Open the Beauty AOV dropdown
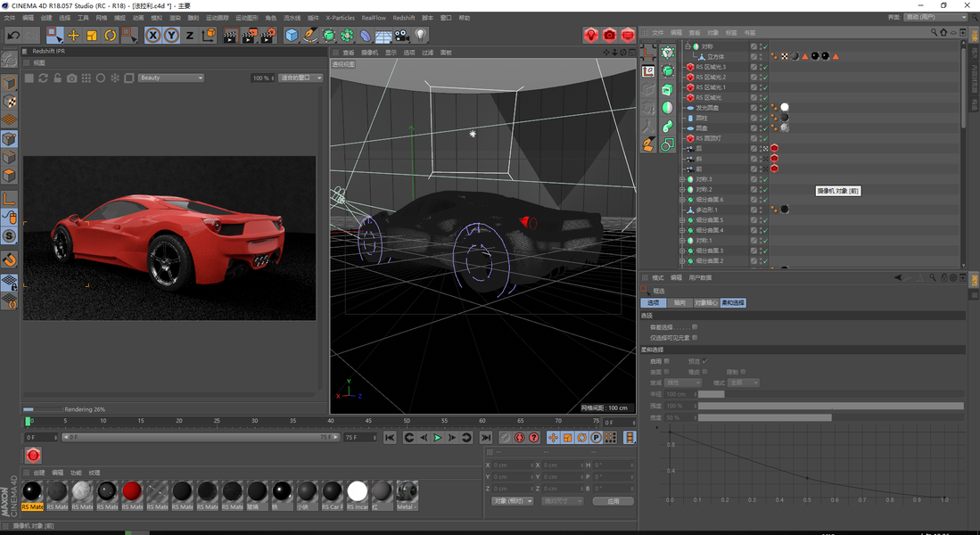980x535 pixels. 171,78
